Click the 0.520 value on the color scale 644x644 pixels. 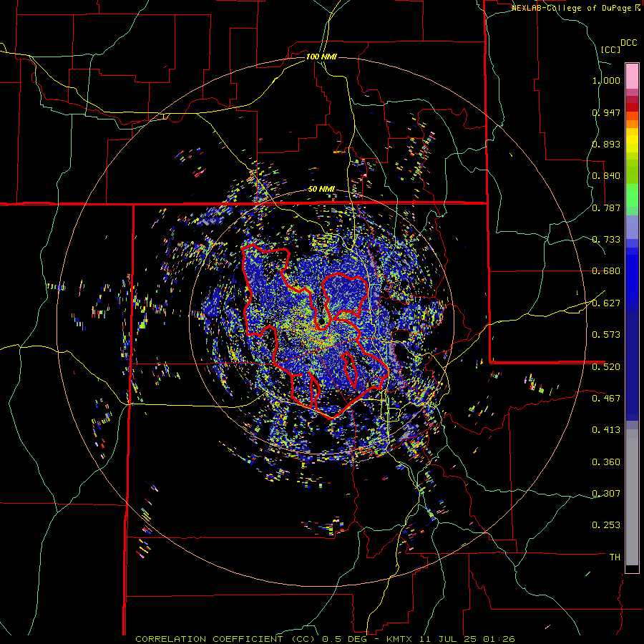tap(606, 366)
